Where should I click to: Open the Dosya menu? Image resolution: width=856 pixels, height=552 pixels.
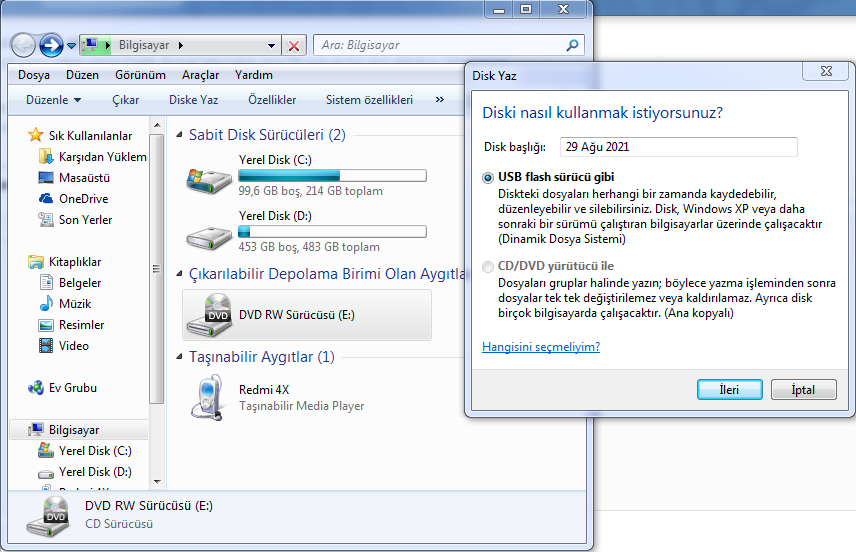click(x=34, y=75)
